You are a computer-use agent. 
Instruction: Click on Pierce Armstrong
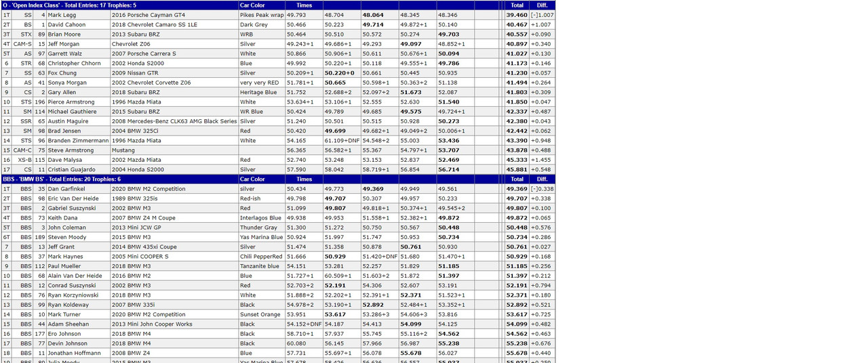tap(71, 102)
